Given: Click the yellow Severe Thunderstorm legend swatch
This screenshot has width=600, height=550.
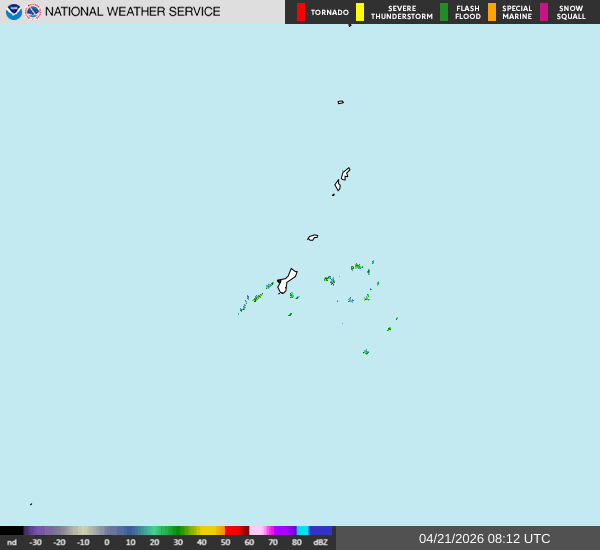Looking at the screenshot, I should pos(360,12).
